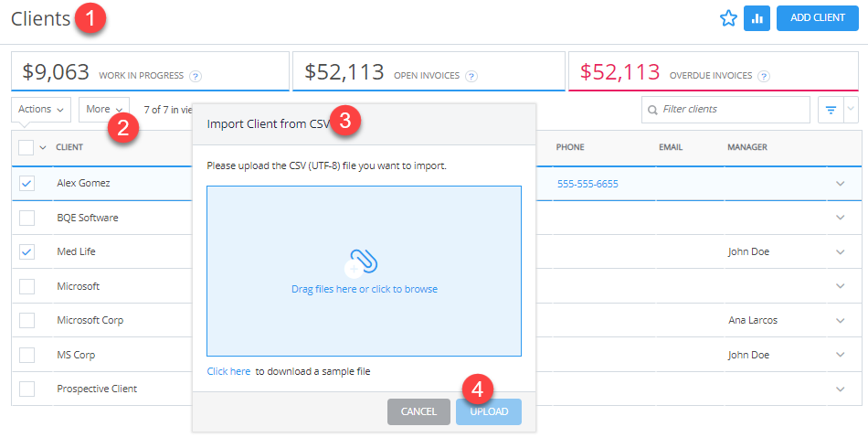The width and height of the screenshot is (868, 448).
Task: Open help icon next to Open Invoices
Action: pos(471,77)
